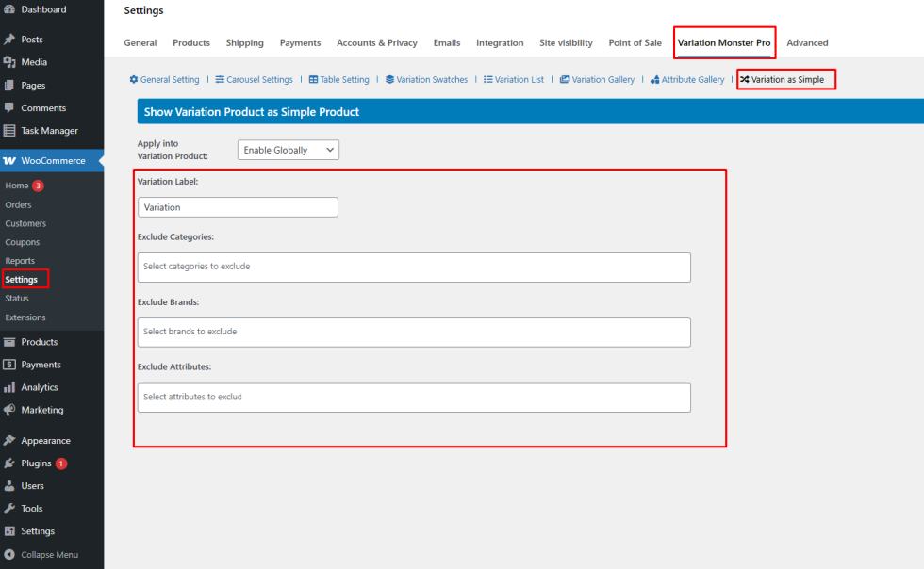Screen dimensions: 924x569
Task: Open the Exclude Categories select box
Action: (x=414, y=268)
